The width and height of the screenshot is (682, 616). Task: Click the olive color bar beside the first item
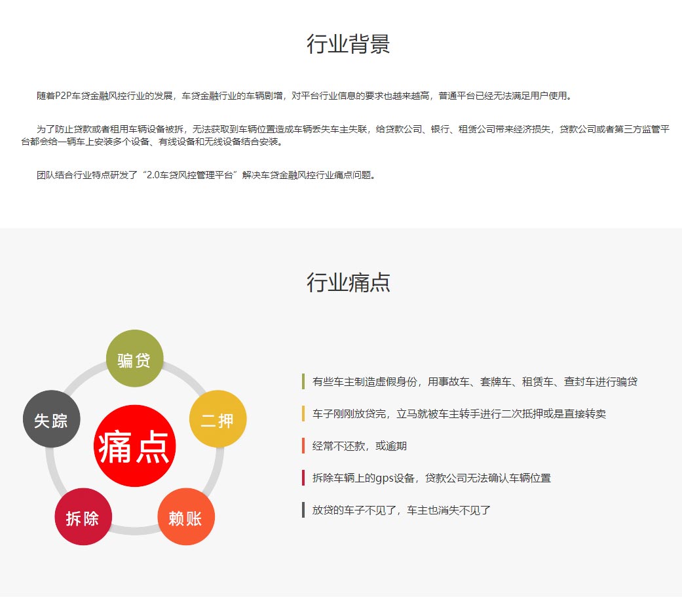[x=302, y=380]
